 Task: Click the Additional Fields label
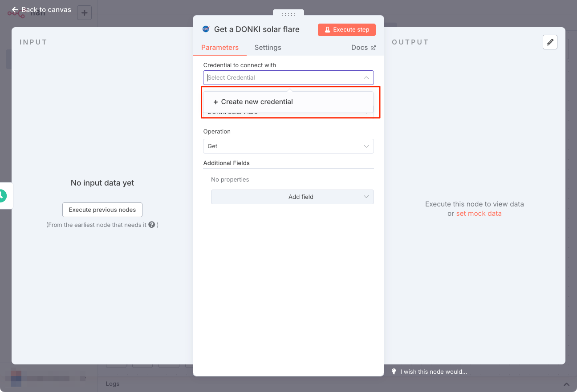pyautogui.click(x=227, y=163)
